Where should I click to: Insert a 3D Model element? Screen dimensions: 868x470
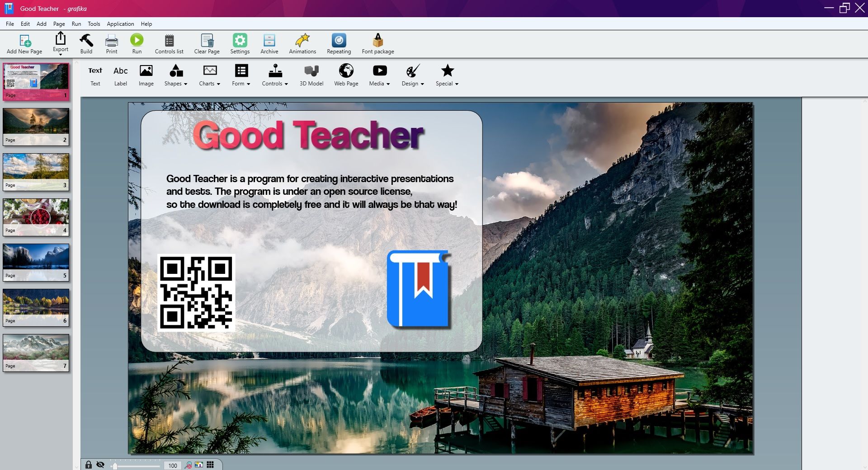311,75
